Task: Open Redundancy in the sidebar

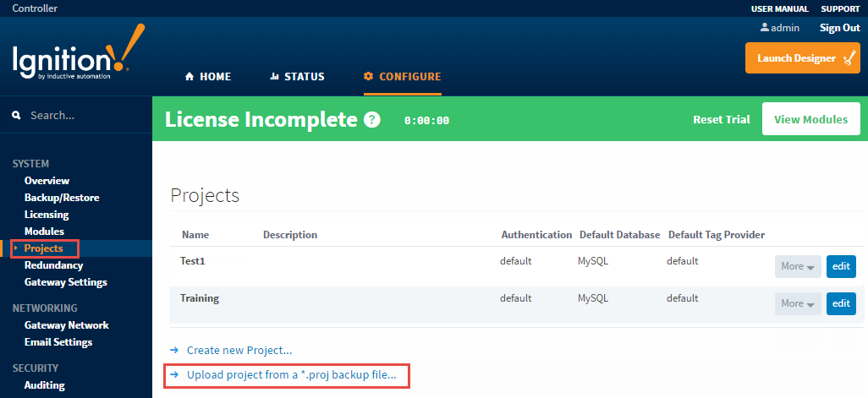Action: (x=53, y=265)
